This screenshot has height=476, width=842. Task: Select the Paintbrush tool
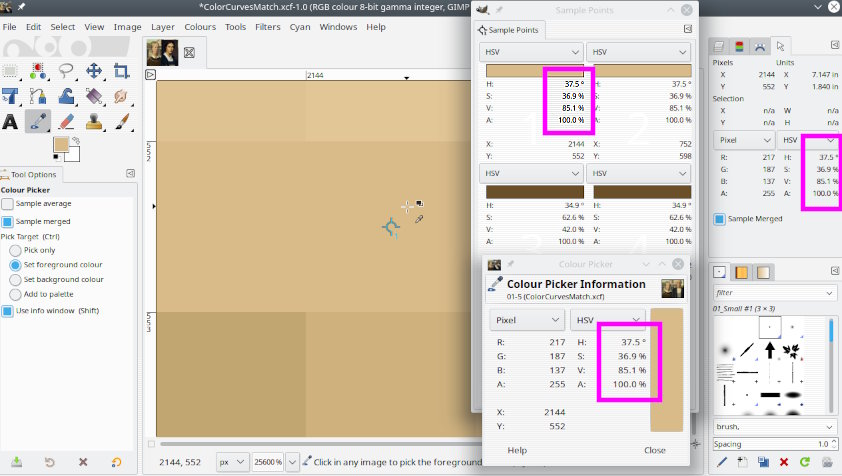pos(122,121)
